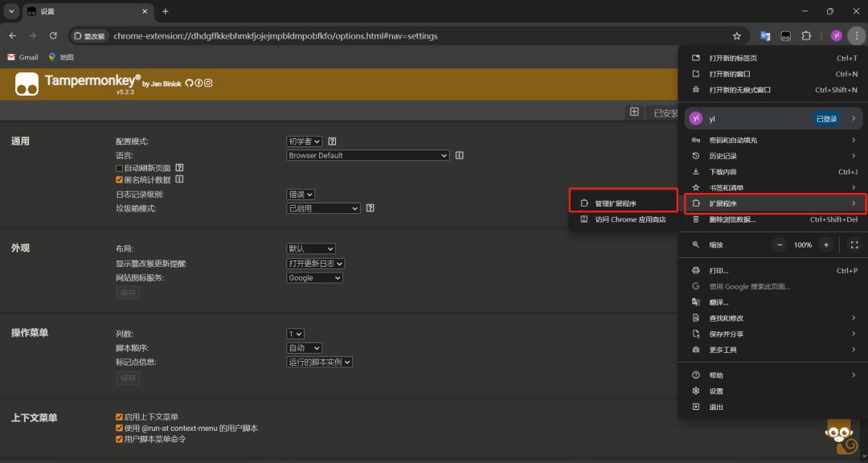Go back to the previous page
Viewport: 868px width, 463px height.
click(x=13, y=36)
